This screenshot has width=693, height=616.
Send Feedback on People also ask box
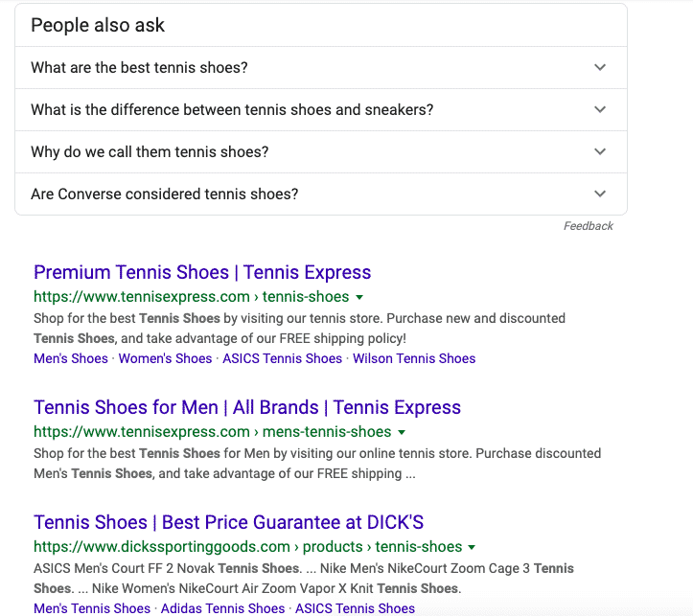[588, 226]
